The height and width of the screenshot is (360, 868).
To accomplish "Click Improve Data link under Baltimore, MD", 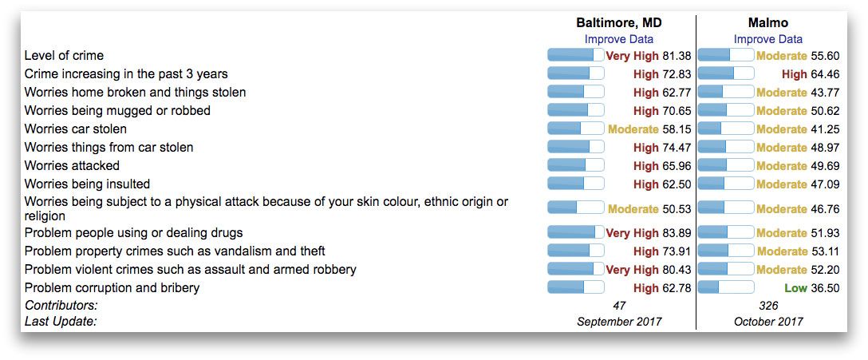I will (x=618, y=39).
